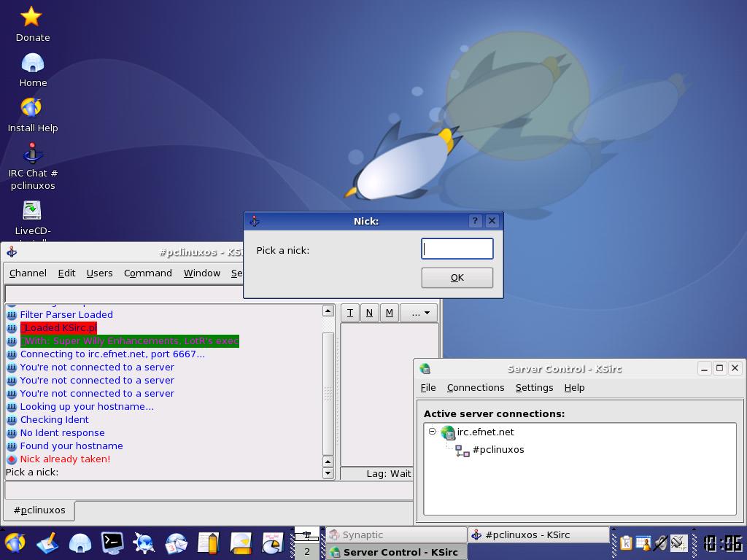The width and height of the screenshot is (747, 560).
Task: Minimize the Server Control window
Action: [x=704, y=368]
